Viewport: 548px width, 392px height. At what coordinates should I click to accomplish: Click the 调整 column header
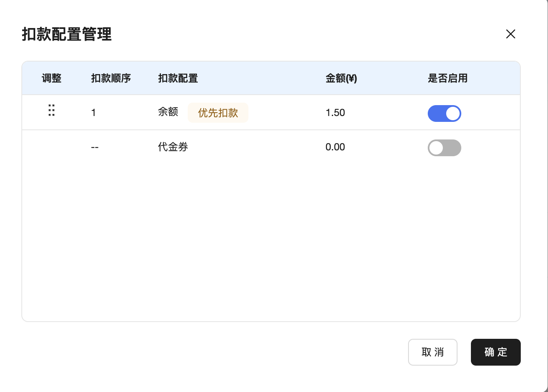pos(52,78)
